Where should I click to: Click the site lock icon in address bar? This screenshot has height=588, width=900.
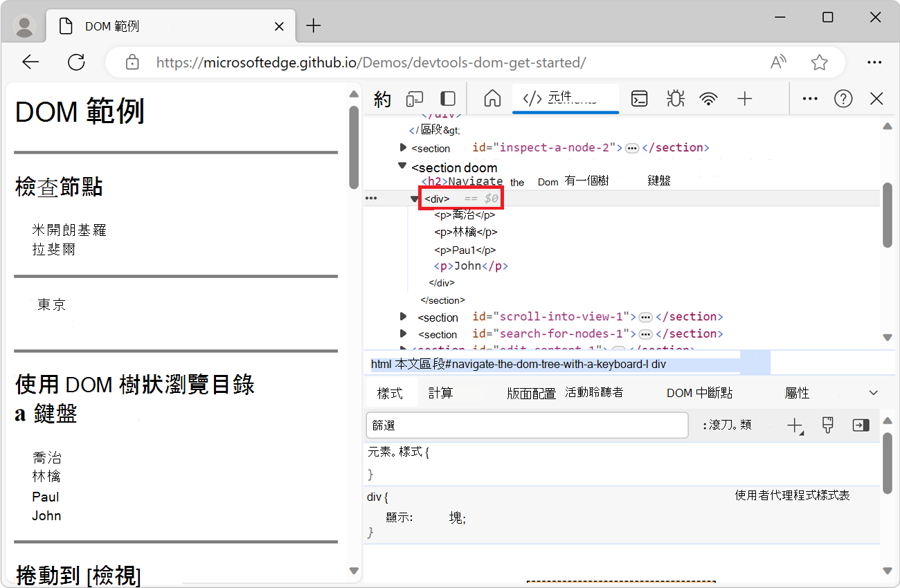132,62
